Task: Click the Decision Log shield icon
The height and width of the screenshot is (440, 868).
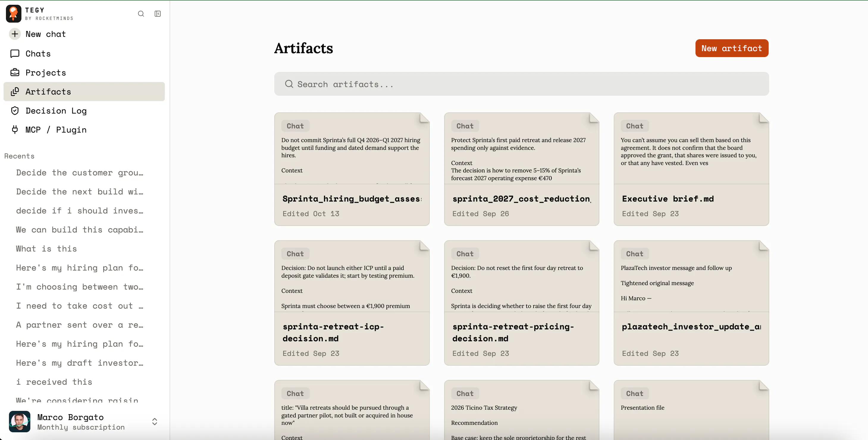Action: tap(15, 111)
